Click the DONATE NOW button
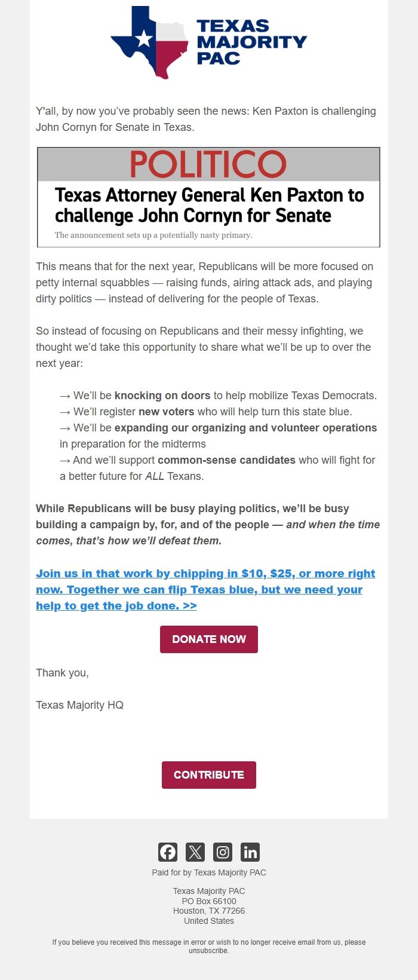 point(208,638)
